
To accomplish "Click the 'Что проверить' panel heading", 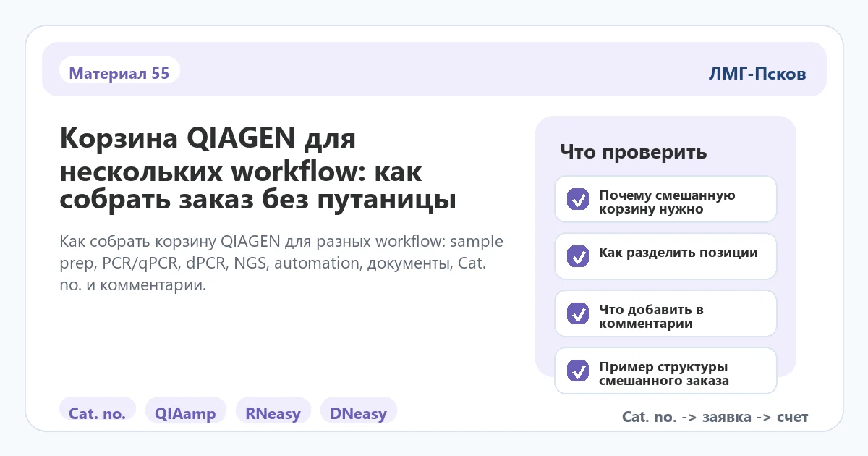I will [x=634, y=153].
